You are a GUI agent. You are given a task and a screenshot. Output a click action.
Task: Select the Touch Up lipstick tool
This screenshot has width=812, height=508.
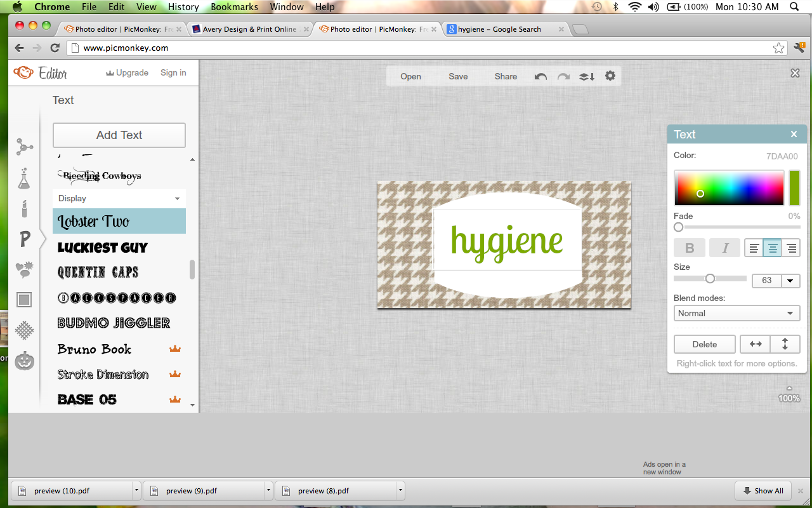pos(24,208)
